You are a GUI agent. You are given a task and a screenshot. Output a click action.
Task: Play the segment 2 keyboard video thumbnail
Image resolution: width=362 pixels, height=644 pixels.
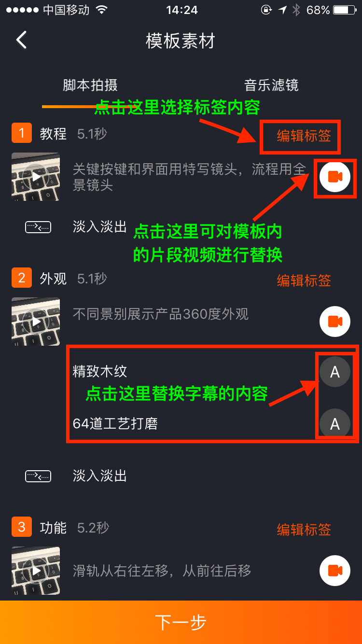tap(36, 322)
